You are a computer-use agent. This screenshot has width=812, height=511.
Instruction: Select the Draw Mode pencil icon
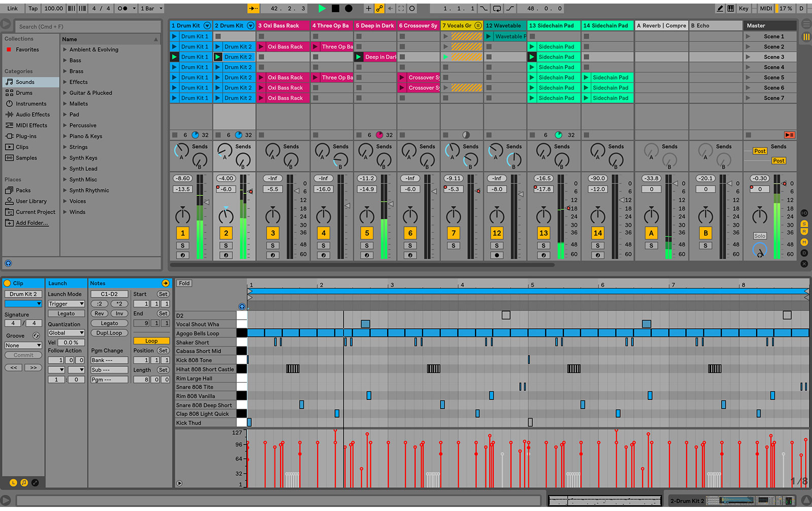(720, 9)
